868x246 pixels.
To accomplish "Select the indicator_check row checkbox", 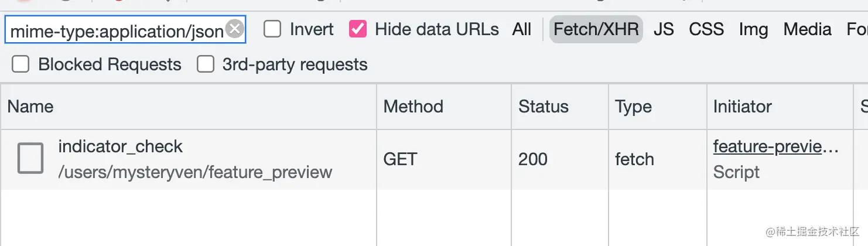I will [x=30, y=158].
